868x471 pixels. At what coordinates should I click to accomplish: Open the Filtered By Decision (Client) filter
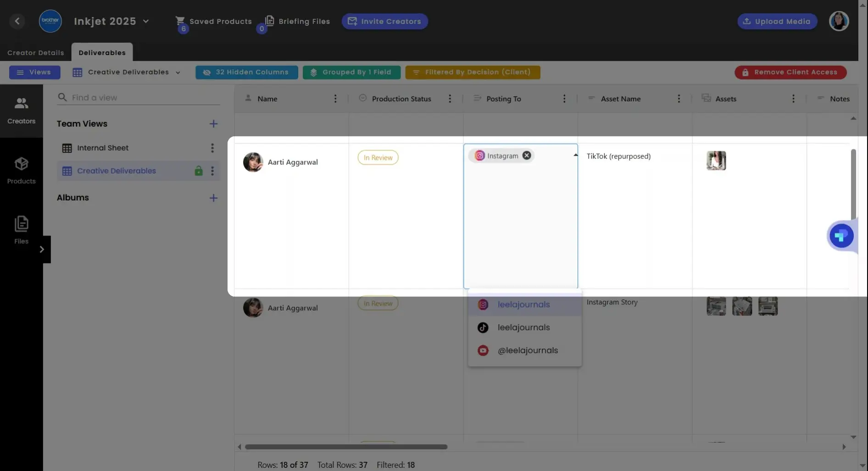pos(473,72)
